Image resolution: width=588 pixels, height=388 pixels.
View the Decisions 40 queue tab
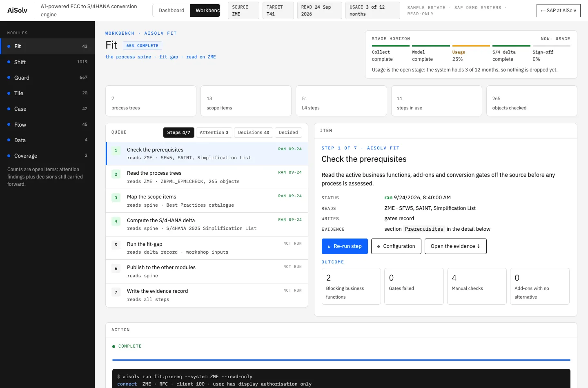pos(254,132)
